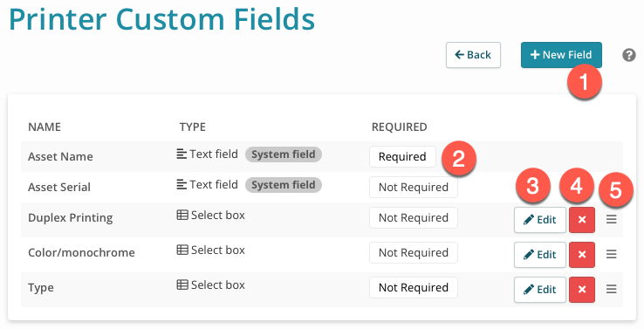
Task: Open the help question mark icon
Action: point(629,55)
